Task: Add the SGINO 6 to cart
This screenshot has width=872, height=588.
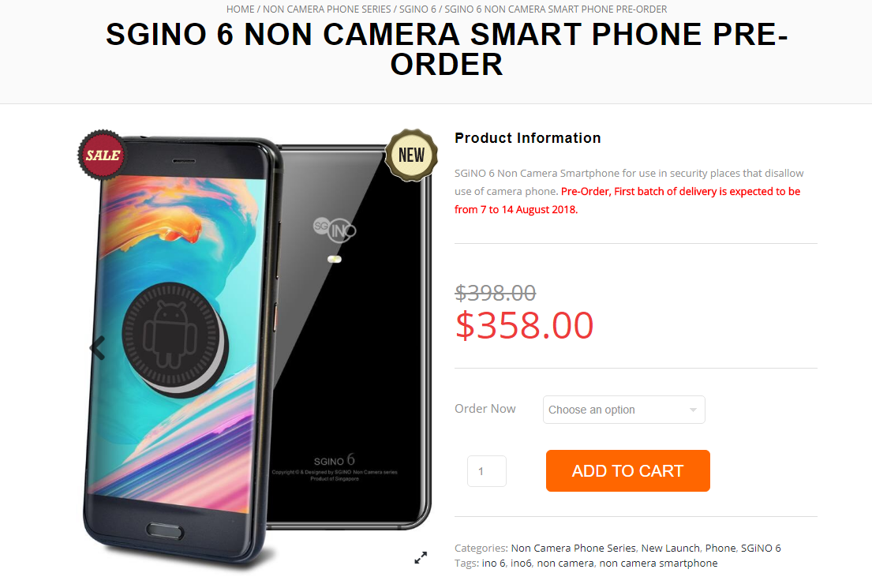Action: tap(628, 470)
